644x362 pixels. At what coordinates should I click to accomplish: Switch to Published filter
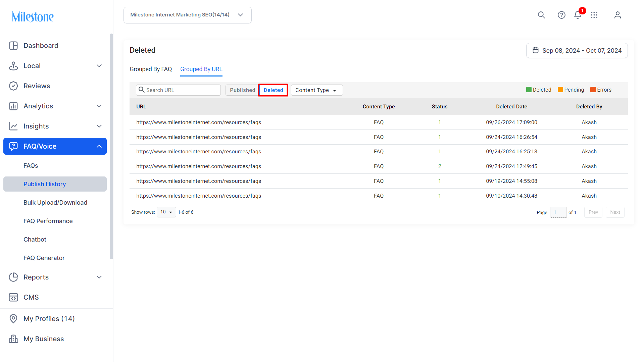click(x=242, y=90)
